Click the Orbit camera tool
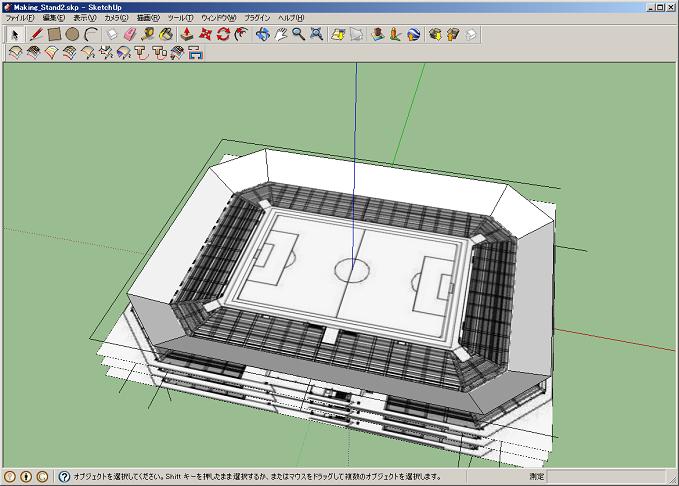Image resolution: width=679 pixels, height=486 pixels. coord(262,34)
